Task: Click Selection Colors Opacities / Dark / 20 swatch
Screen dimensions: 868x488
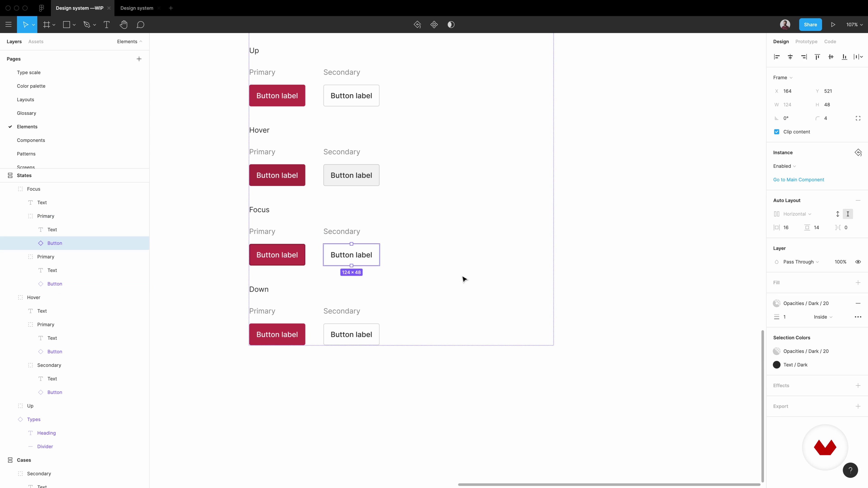Action: [x=777, y=351]
